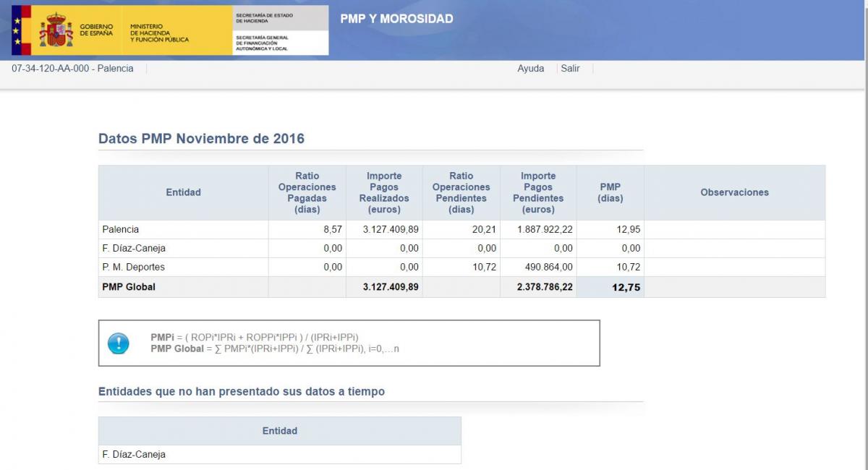Click the 07-34-120-AA-000 - Palencia entity label
This screenshot has width=868, height=470.
(72, 69)
